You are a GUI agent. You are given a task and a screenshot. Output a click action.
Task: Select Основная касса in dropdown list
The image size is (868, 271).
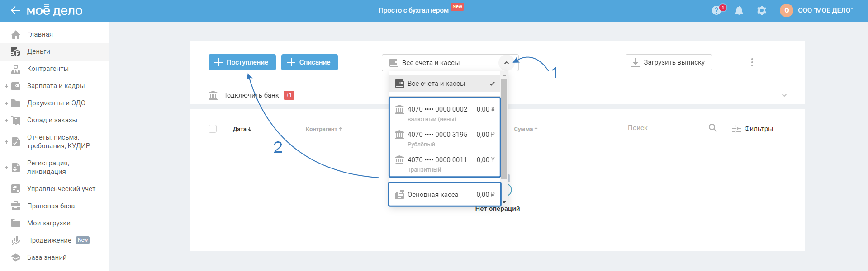(x=445, y=195)
